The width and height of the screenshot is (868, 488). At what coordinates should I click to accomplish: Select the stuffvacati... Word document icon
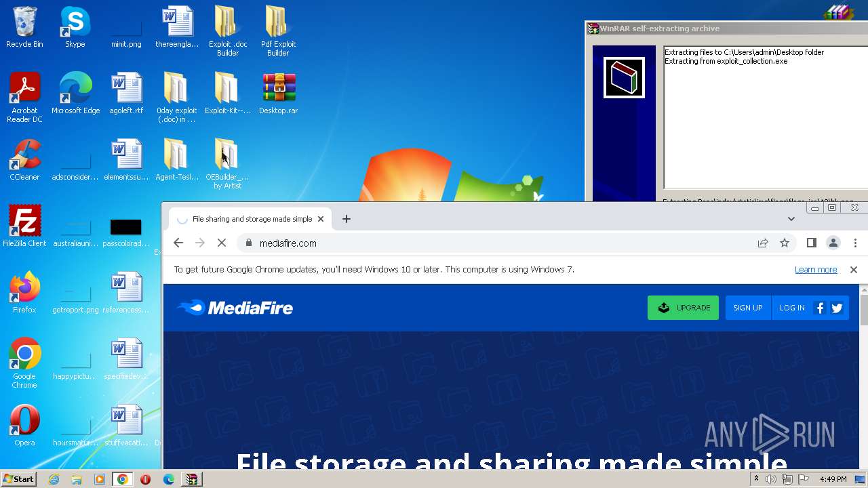point(126,426)
